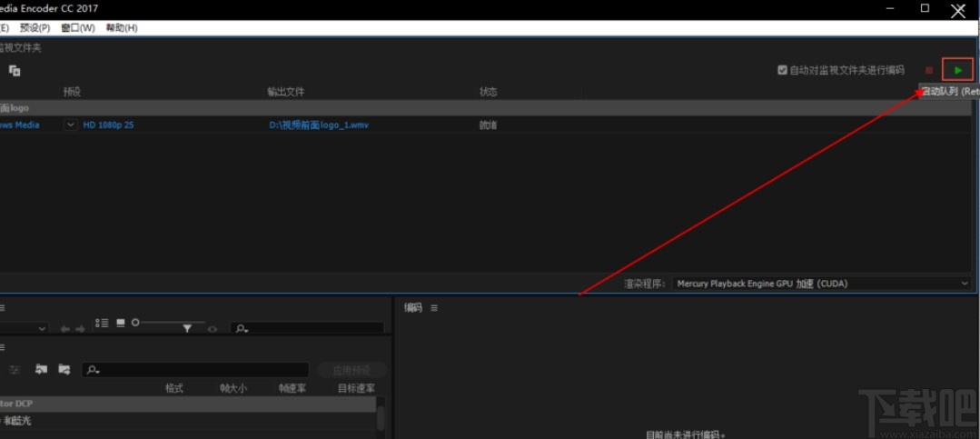
Task: Click the 帧速率 column header
Action: coord(292,388)
